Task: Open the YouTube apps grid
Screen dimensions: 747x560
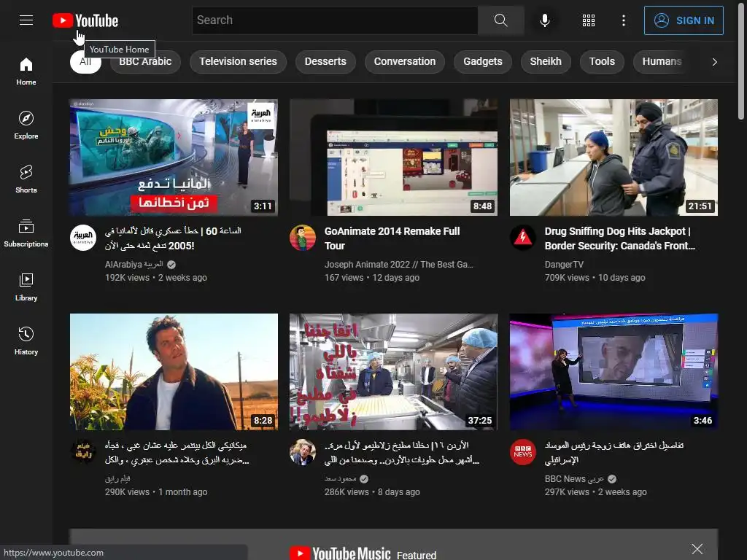Action: point(589,20)
